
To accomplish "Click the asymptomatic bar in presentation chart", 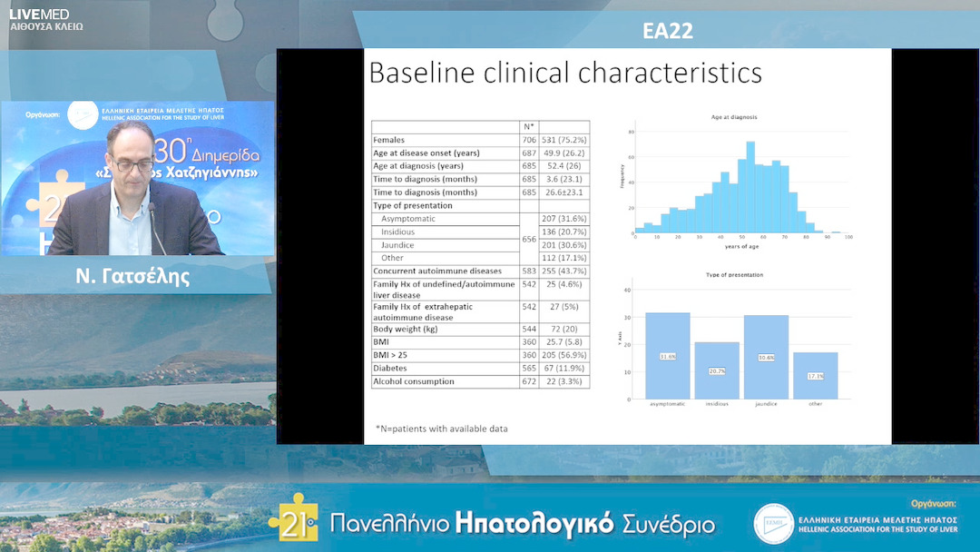I will coord(667,356).
